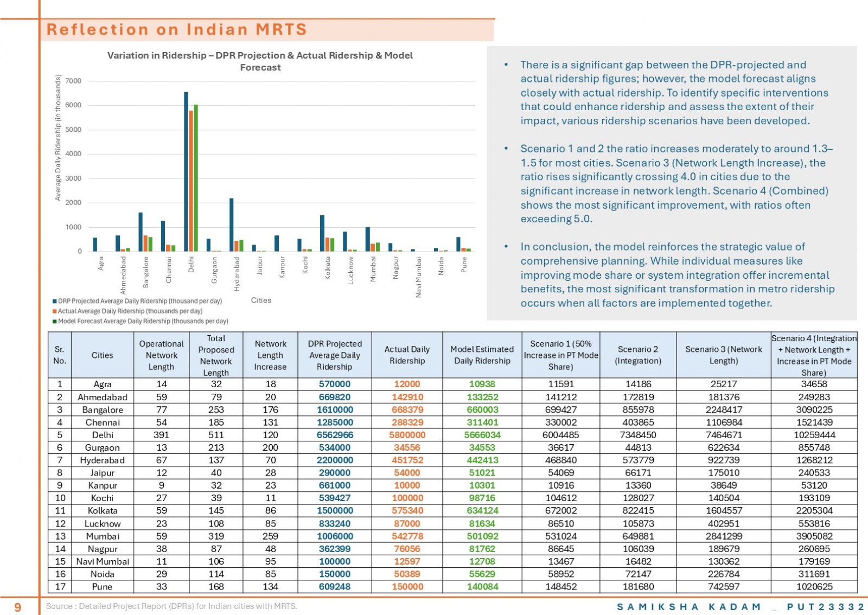Select the 'Pune' cell in the table

[x=103, y=586]
